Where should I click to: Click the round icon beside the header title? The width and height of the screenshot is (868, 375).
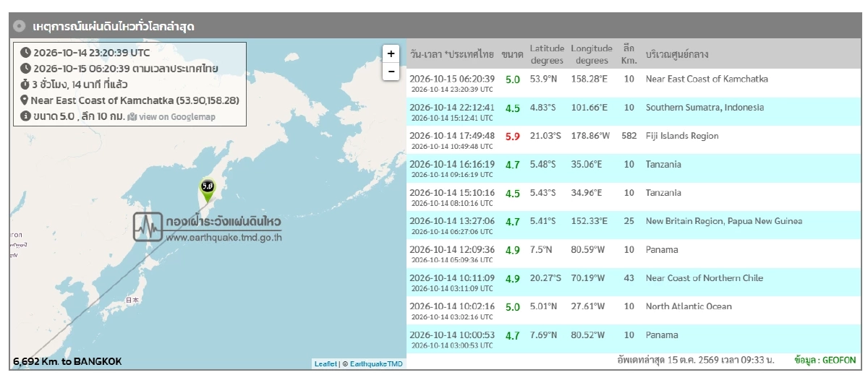click(20, 26)
